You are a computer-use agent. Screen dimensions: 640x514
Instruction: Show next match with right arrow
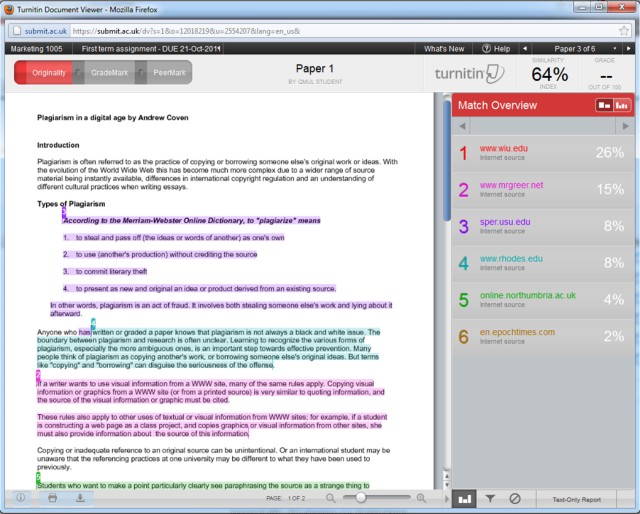[625, 127]
